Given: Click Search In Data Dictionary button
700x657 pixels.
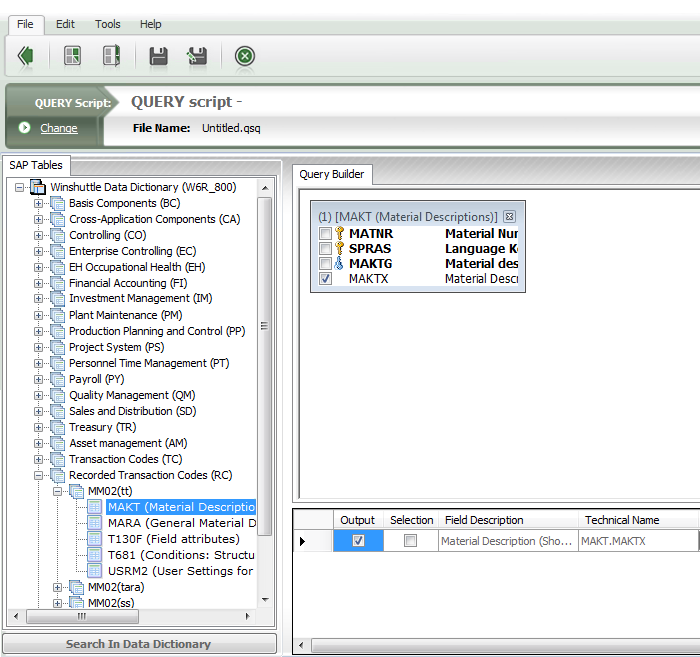Looking at the screenshot, I should (139, 644).
